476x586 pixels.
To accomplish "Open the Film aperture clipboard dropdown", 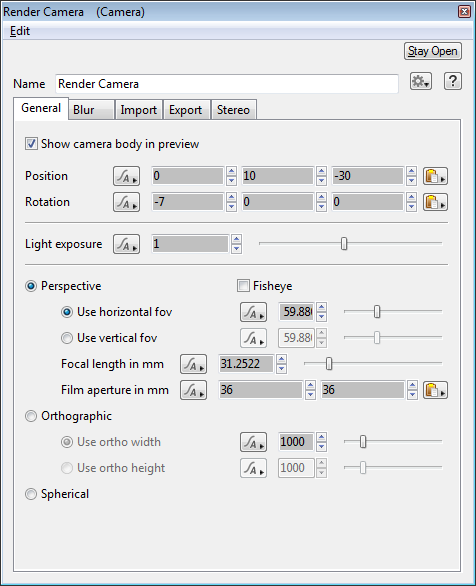I will tap(435, 390).
